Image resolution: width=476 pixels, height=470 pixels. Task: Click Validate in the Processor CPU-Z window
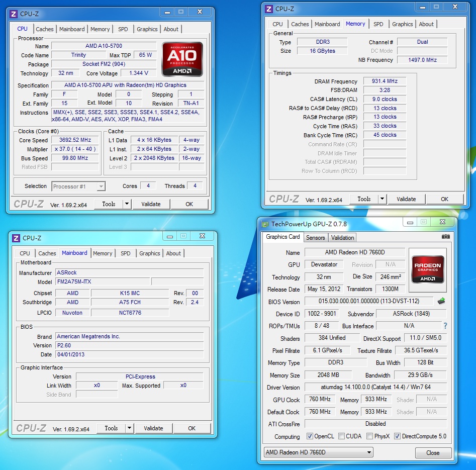coord(151,204)
